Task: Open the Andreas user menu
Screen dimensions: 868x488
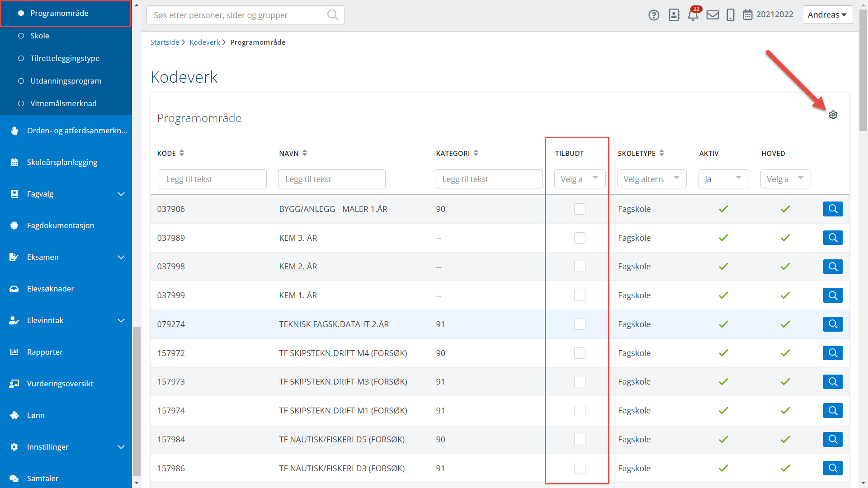Action: (x=827, y=15)
